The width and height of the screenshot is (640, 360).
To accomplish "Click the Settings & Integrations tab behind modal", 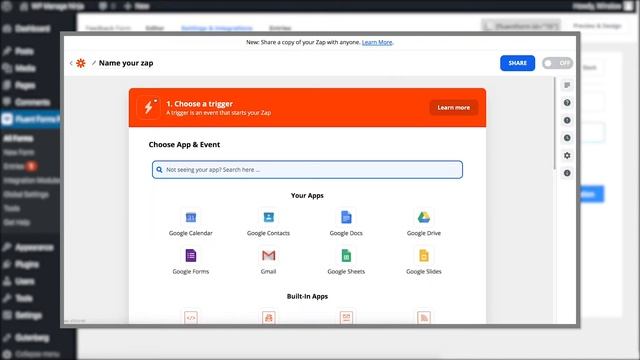I will pos(217,28).
